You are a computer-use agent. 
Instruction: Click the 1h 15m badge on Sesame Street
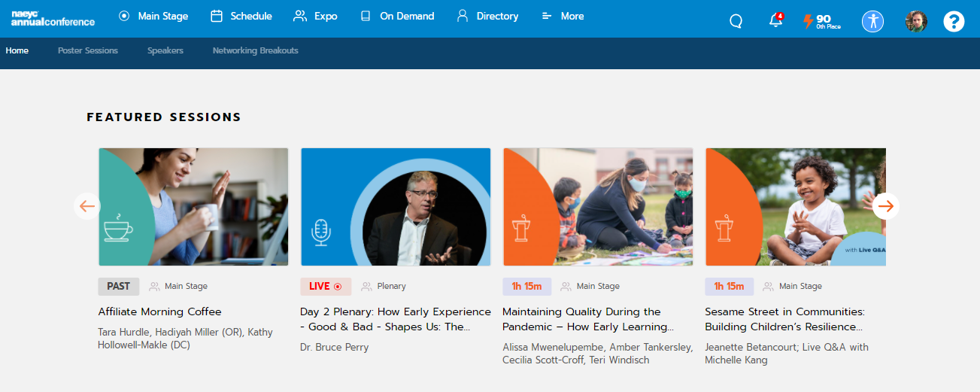pyautogui.click(x=729, y=286)
